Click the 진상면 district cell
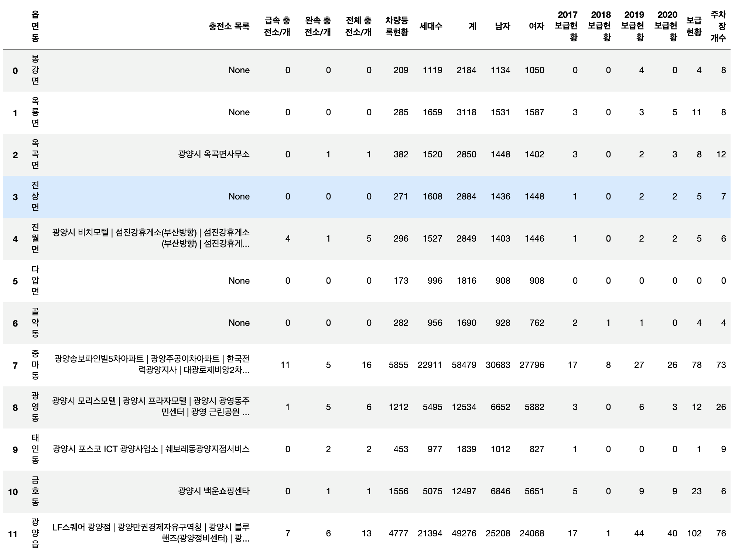 [35, 197]
